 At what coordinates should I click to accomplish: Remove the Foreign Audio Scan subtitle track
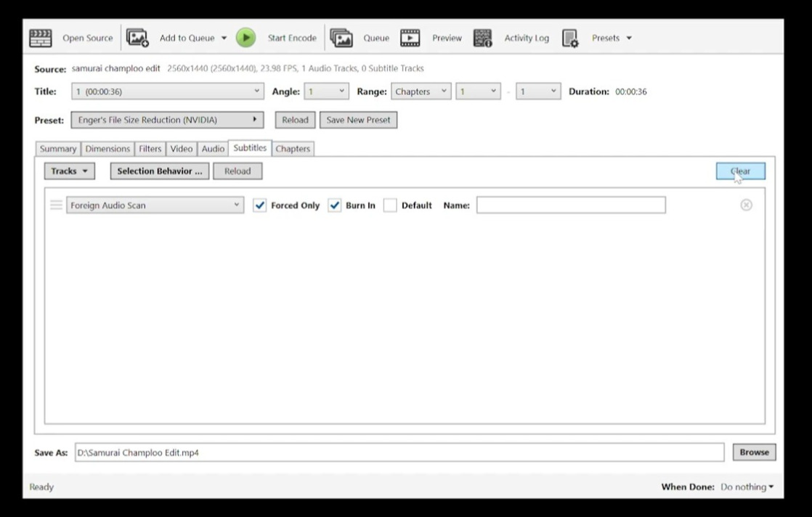746,205
